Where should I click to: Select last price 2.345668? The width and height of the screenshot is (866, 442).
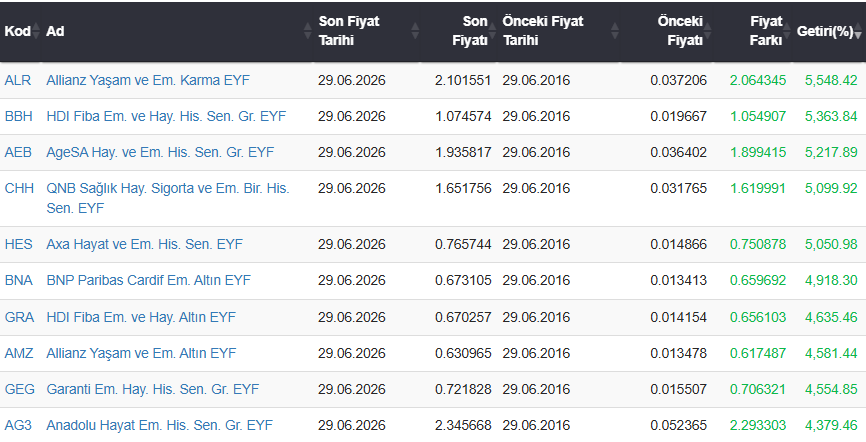tap(463, 425)
